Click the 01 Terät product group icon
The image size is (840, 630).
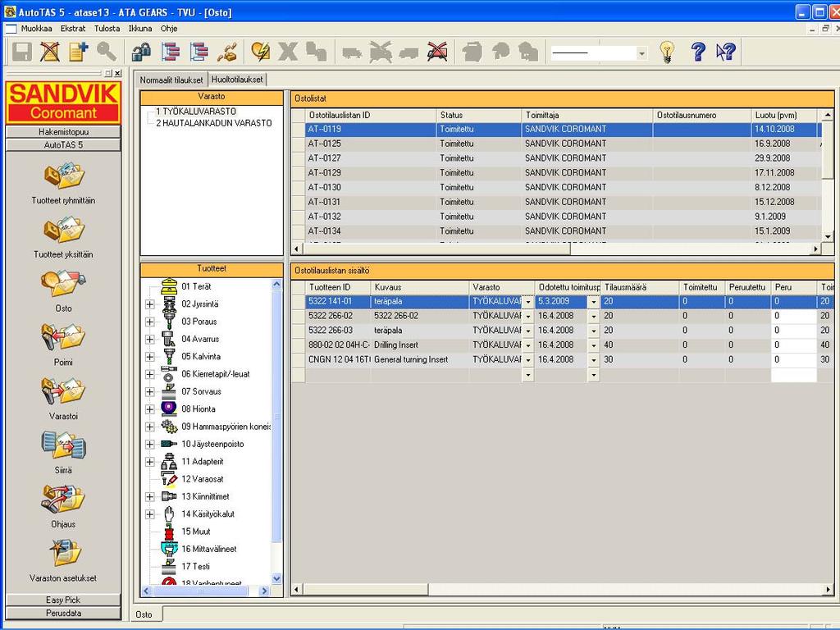[169, 286]
